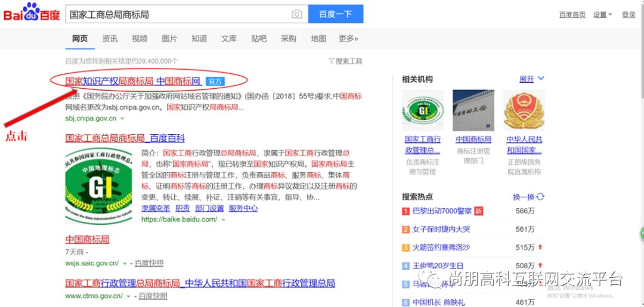Click the 百度一下 search button
The width and height of the screenshot is (644, 307).
pyautogui.click(x=336, y=14)
